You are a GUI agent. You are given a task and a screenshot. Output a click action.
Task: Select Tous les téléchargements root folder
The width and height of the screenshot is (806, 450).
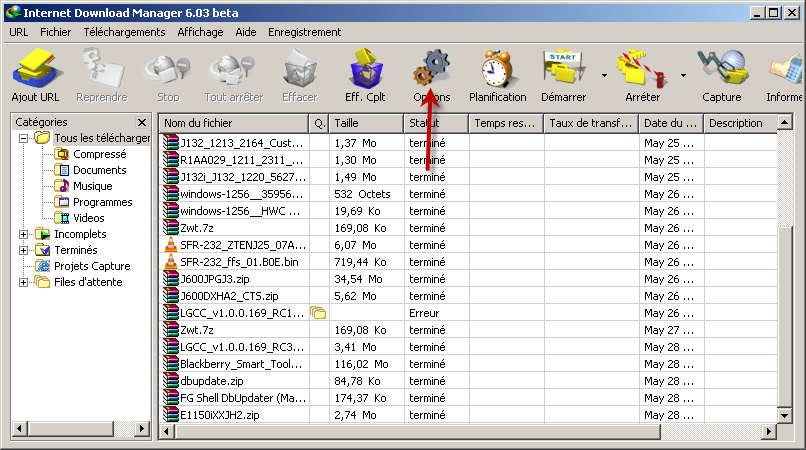[x=93, y=138]
